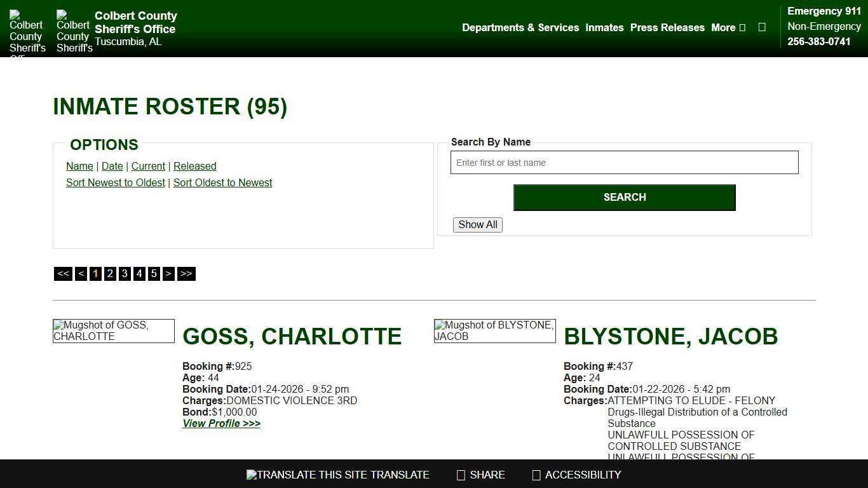Click the search icon in the navigation bar
Viewport: 868px width, 488px height.
tap(762, 27)
